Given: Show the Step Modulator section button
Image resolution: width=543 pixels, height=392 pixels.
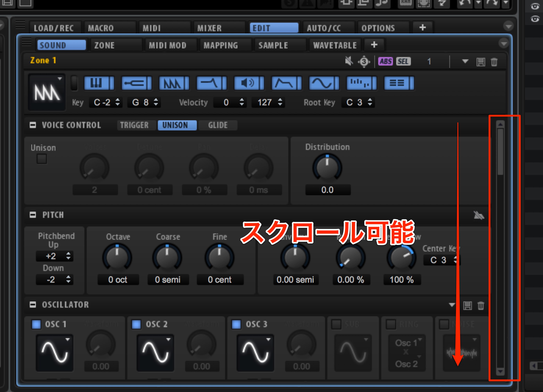Looking at the screenshot, I should (362, 83).
